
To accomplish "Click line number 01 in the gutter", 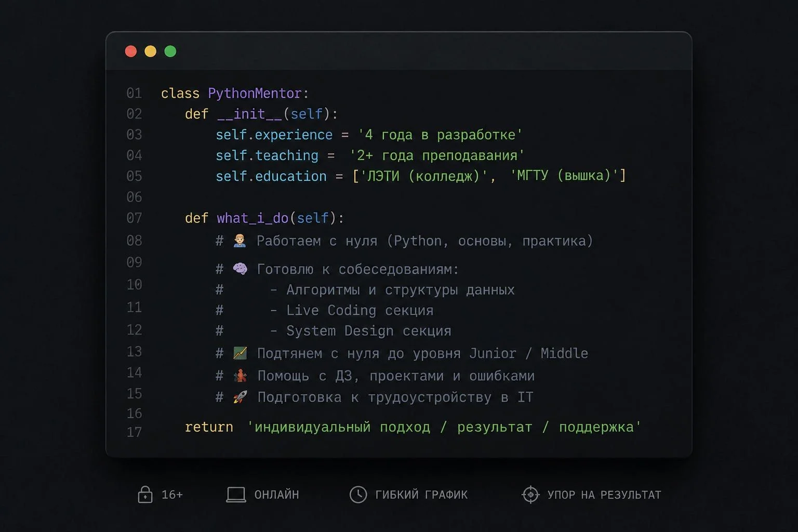I will tap(134, 94).
